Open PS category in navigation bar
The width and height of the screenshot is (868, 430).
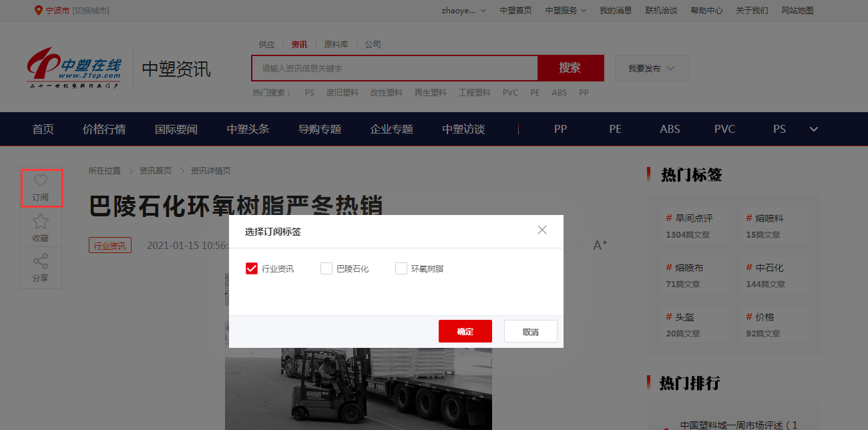779,130
